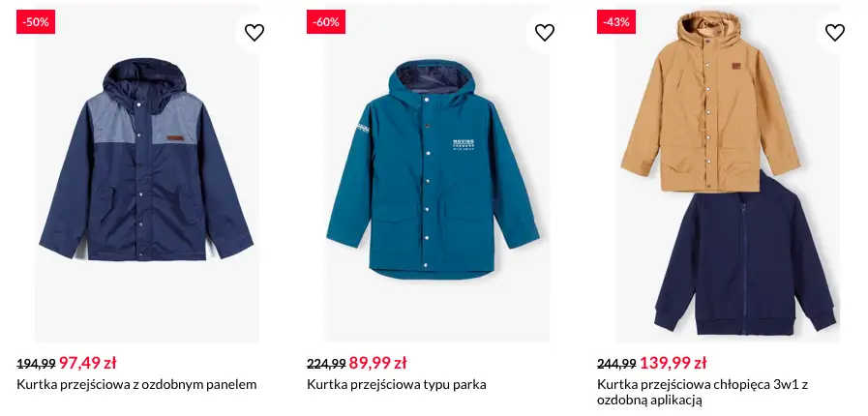Click the navy zip-up sweatshirt image
Screen dimensions: 868x416
click(x=743, y=256)
